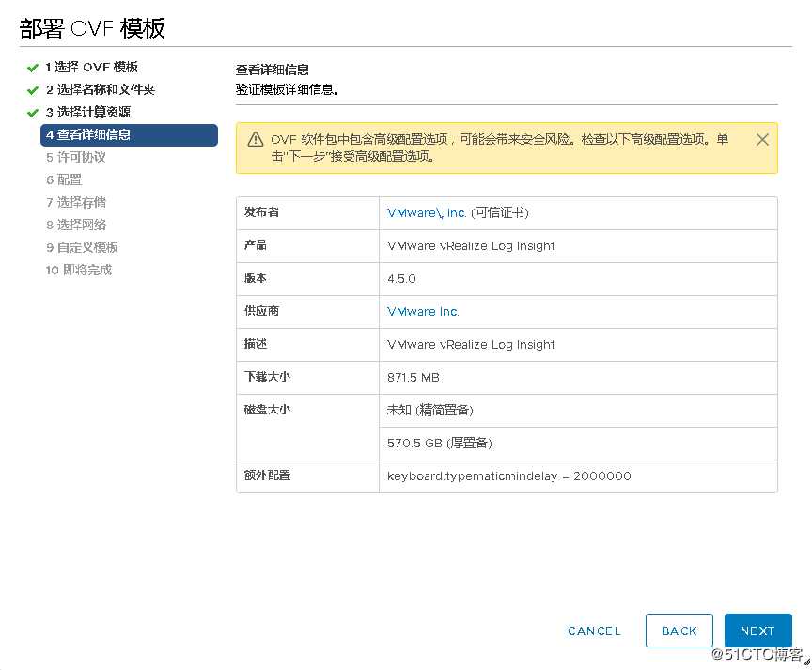Click the keyboard.typematicmindelay = 2000000 value
The image size is (812, 670).
(x=509, y=475)
